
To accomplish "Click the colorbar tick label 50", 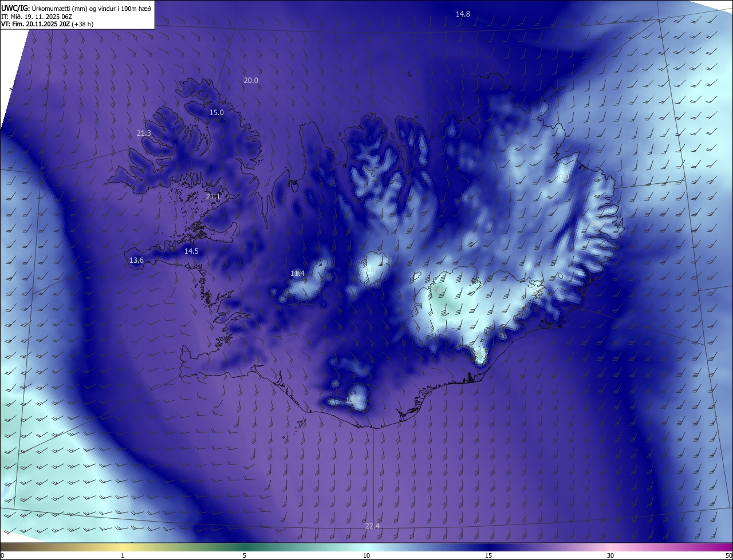I will click(x=728, y=556).
